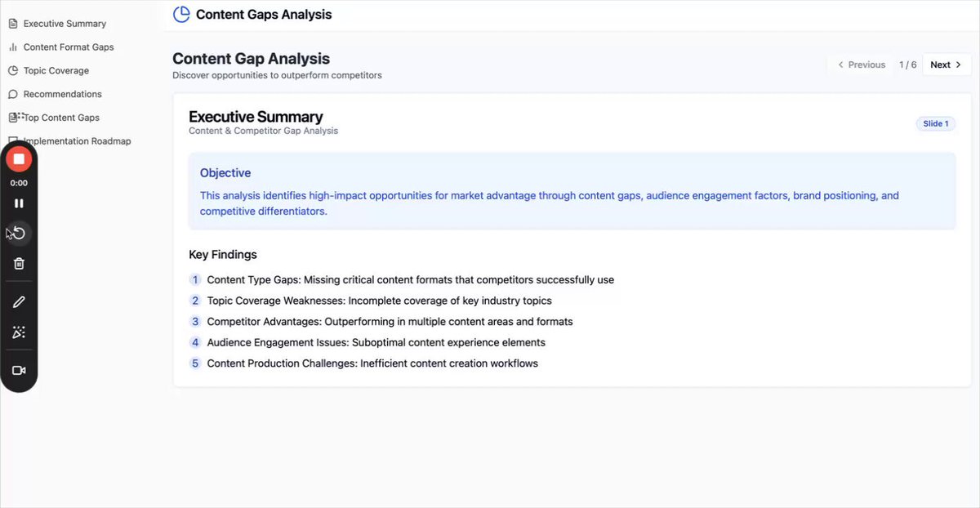
Task: Click the Previous slide button
Action: tap(861, 65)
